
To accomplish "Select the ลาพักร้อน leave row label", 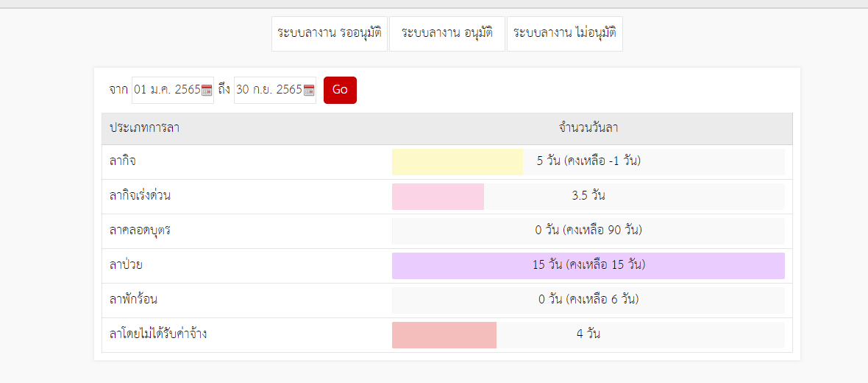I will (134, 300).
